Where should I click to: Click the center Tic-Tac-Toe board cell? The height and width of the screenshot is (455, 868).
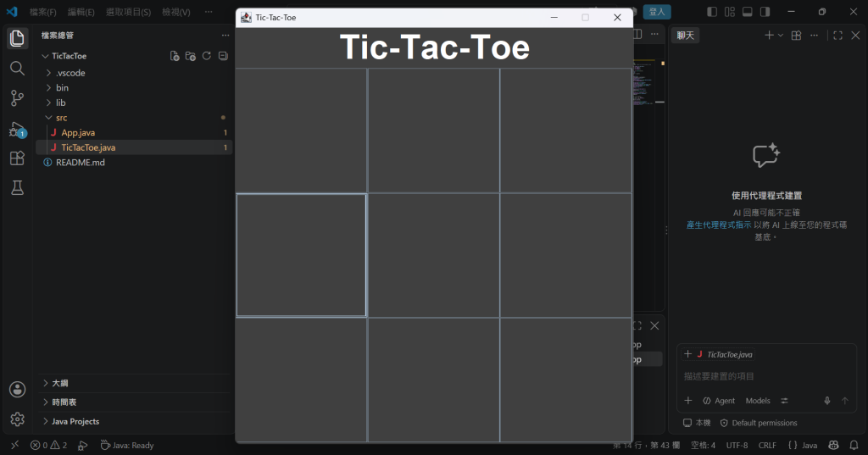[433, 255]
